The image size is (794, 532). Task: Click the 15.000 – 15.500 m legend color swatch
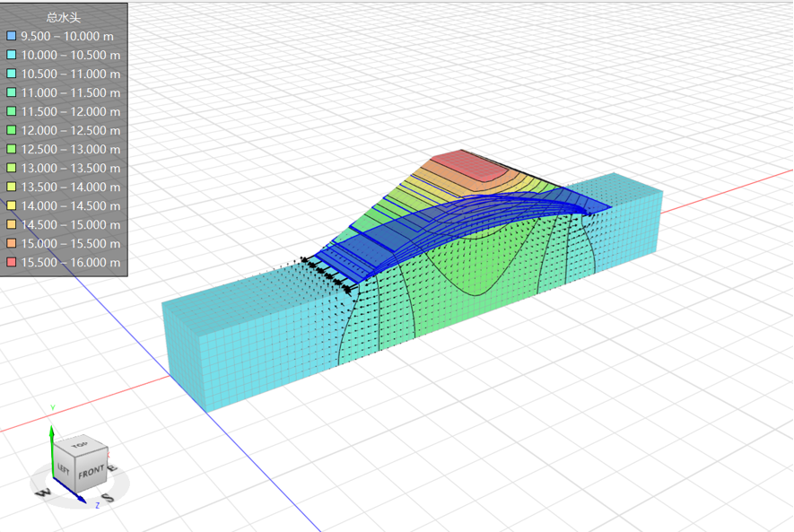(11, 243)
